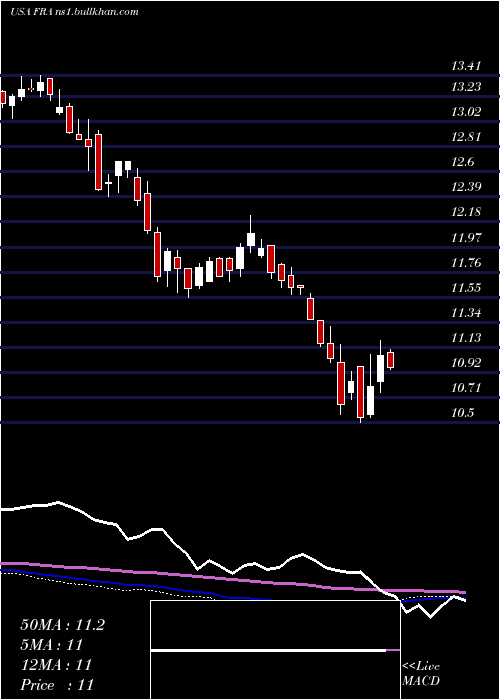Click the 12.6 price axis label

point(463,162)
